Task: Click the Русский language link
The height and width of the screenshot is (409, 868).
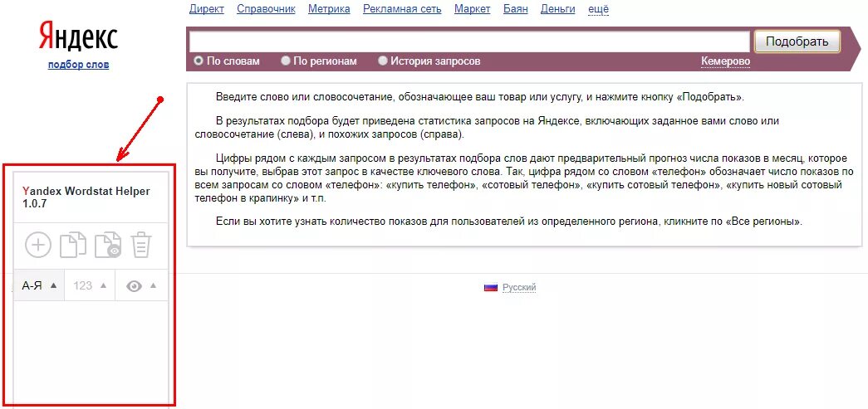Action: (x=518, y=287)
